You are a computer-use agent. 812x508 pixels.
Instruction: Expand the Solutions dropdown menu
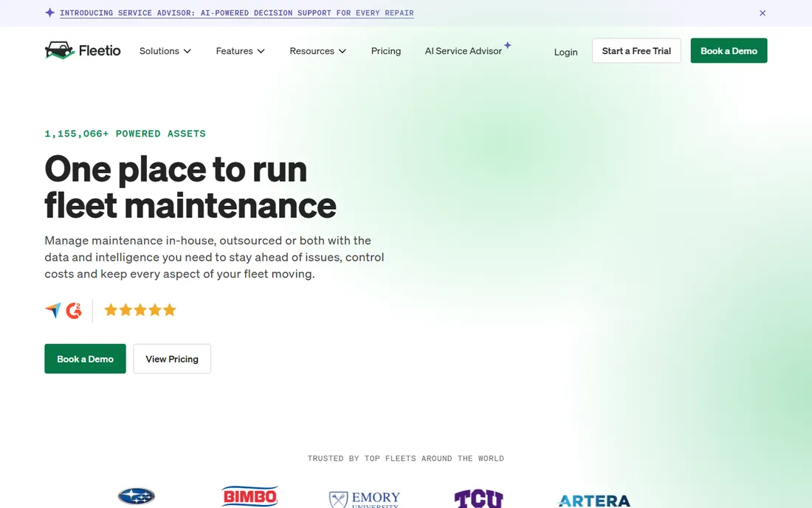point(165,51)
